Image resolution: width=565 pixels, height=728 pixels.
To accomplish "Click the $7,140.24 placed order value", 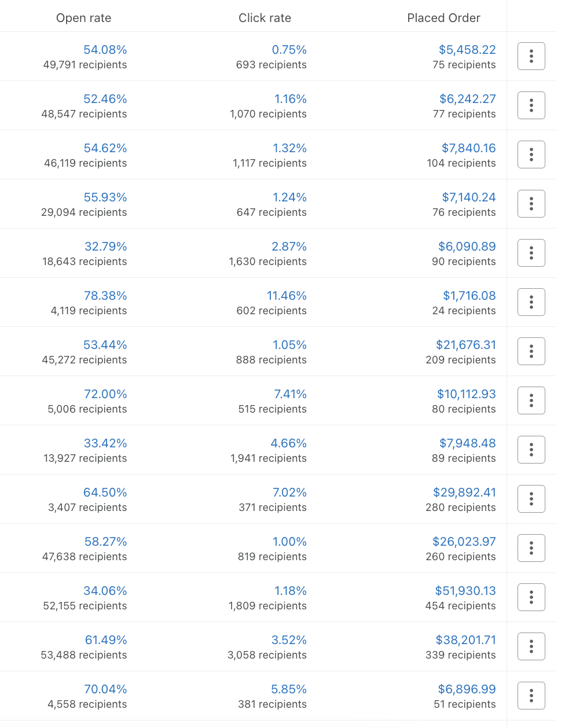I will click(x=469, y=197).
